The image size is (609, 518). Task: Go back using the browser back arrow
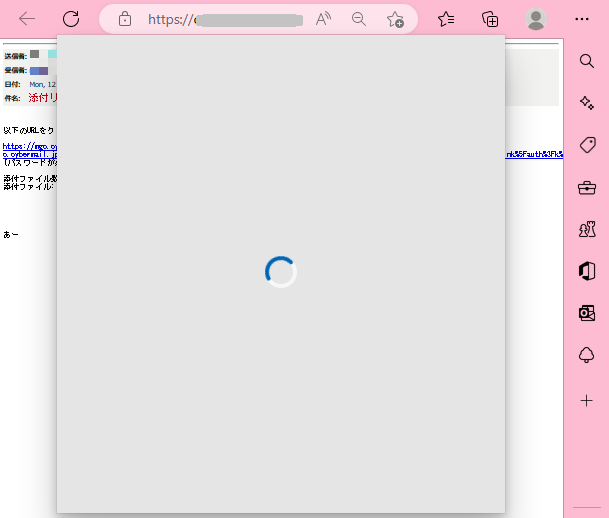(27, 19)
